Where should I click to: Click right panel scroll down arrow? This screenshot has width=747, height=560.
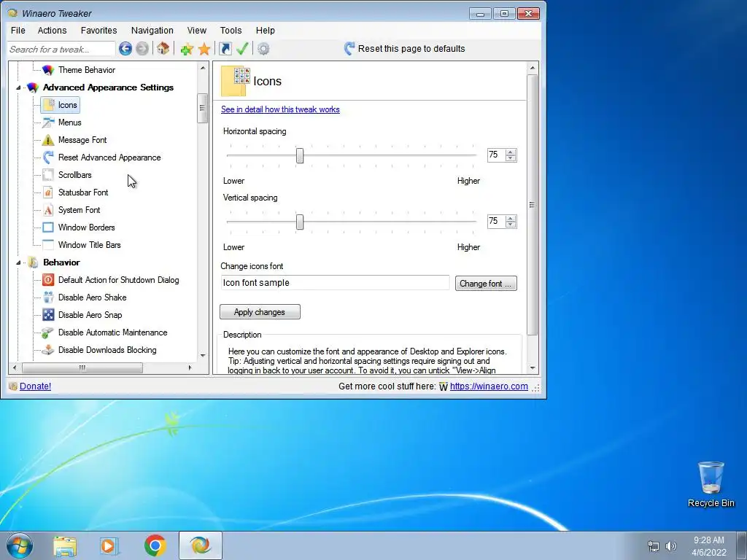tap(533, 369)
